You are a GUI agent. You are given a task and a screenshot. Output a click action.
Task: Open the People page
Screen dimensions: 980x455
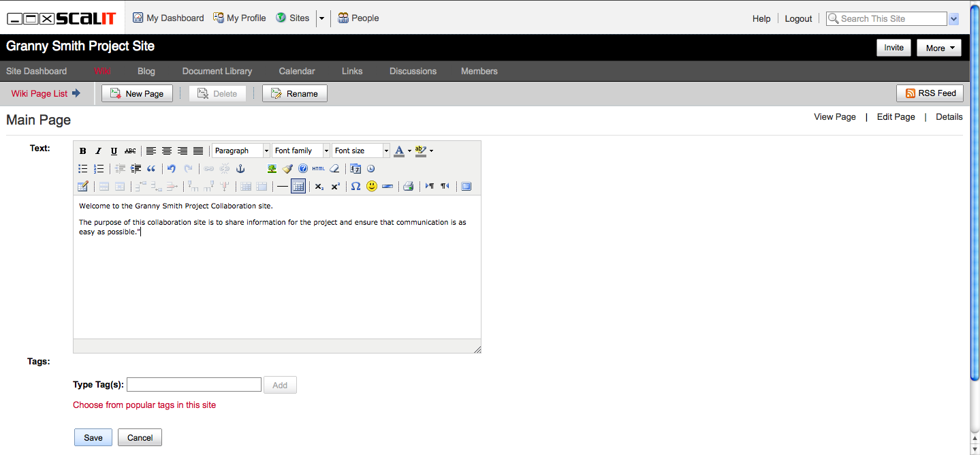358,18
